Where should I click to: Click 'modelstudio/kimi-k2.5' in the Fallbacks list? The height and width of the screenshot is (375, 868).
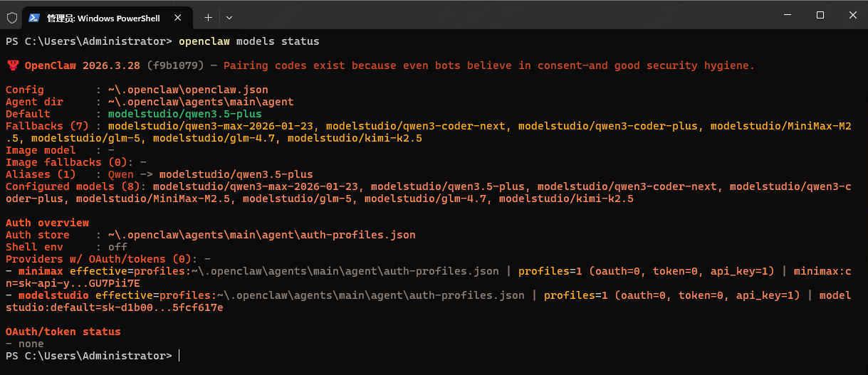[x=355, y=138]
